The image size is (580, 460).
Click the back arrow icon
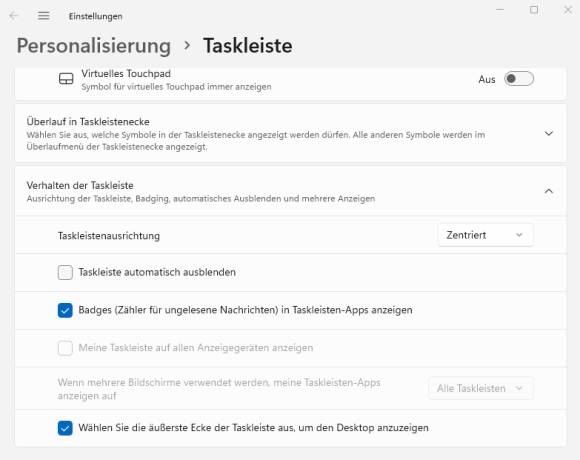tap(14, 16)
